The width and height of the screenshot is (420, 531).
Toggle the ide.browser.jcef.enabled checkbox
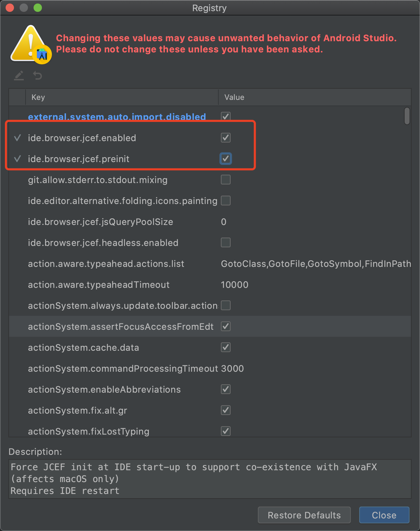pyautogui.click(x=226, y=138)
